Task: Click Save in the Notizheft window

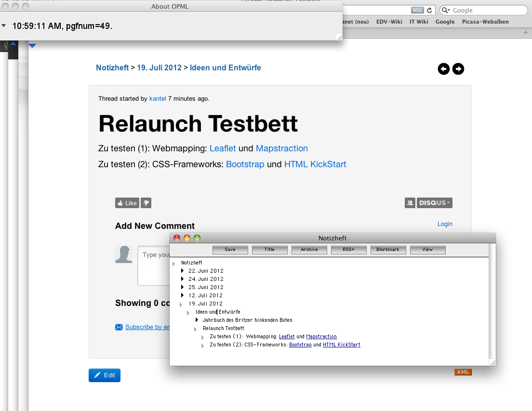Action: point(230,250)
